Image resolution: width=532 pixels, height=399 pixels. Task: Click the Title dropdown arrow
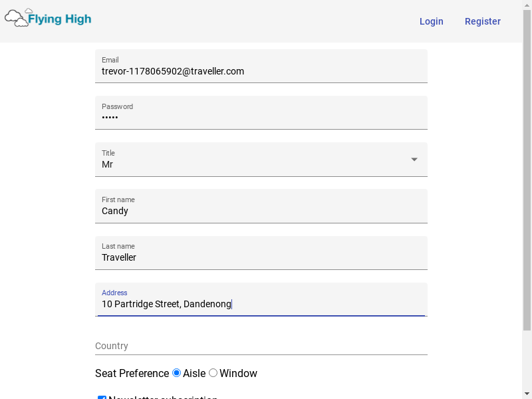414,160
